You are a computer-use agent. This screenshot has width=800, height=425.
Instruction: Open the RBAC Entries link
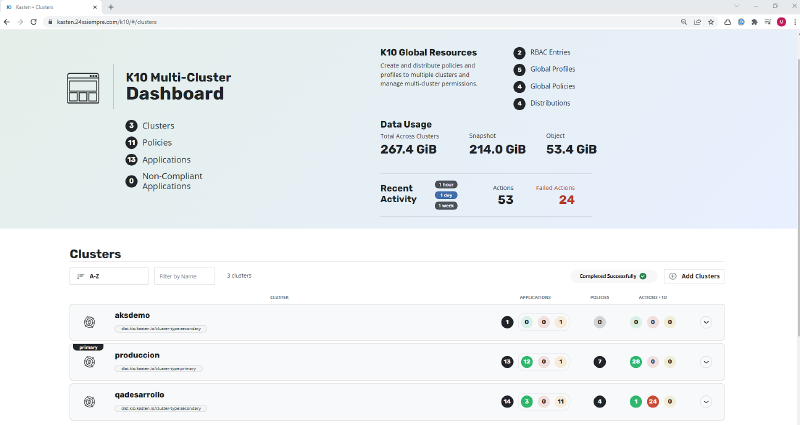pyautogui.click(x=550, y=52)
